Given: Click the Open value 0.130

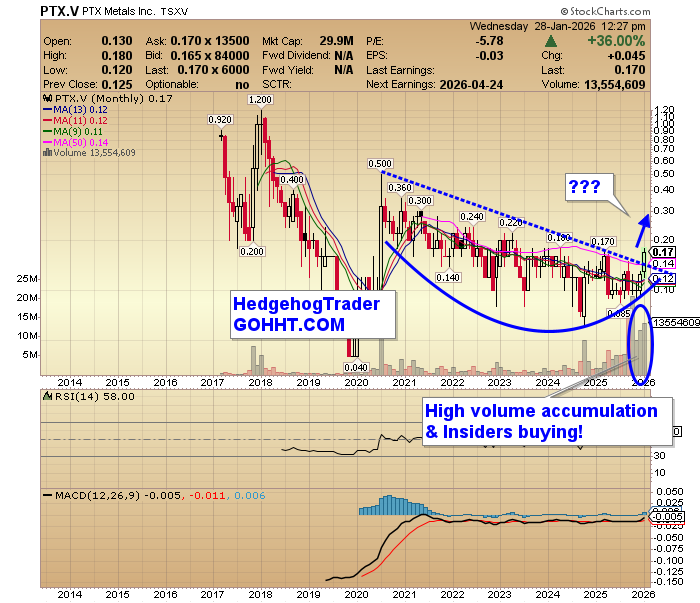Looking at the screenshot, I should click(x=117, y=41).
